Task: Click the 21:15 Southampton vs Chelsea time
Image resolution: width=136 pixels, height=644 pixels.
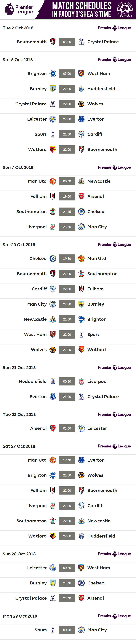Action: [67, 211]
